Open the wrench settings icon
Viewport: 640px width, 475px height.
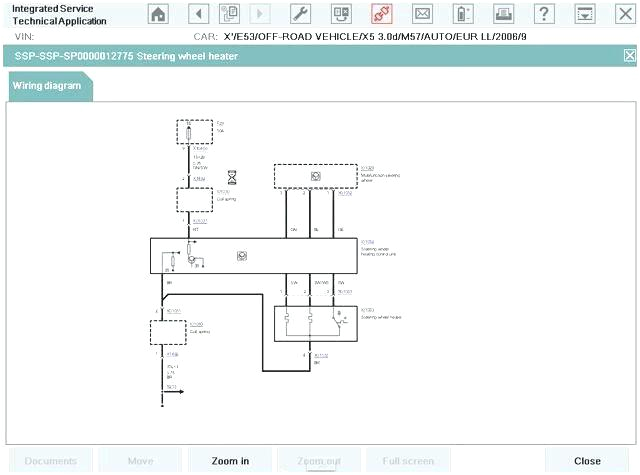(x=300, y=14)
